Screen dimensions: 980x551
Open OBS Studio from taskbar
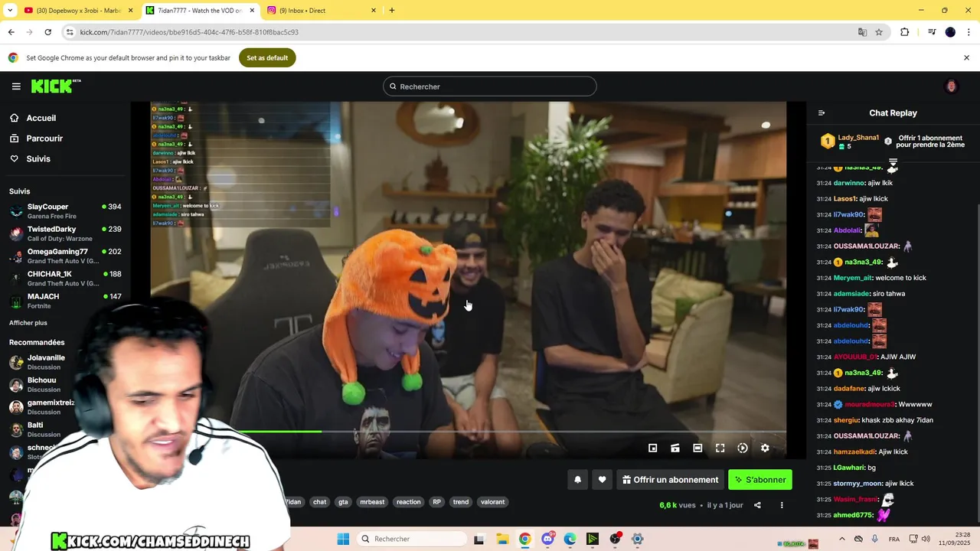[x=615, y=539]
